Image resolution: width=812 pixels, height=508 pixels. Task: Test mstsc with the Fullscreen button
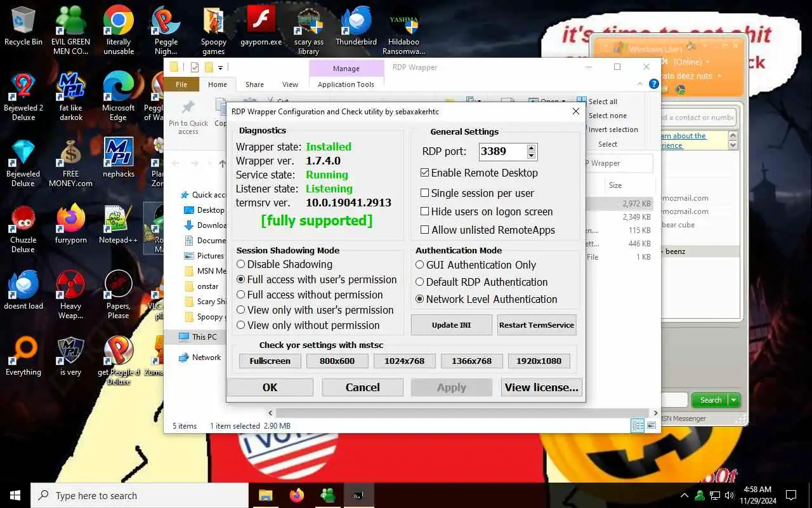(270, 361)
